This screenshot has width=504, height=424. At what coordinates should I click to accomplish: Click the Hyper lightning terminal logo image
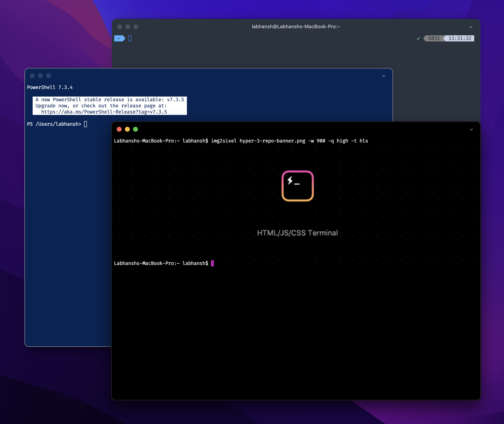pyautogui.click(x=298, y=186)
